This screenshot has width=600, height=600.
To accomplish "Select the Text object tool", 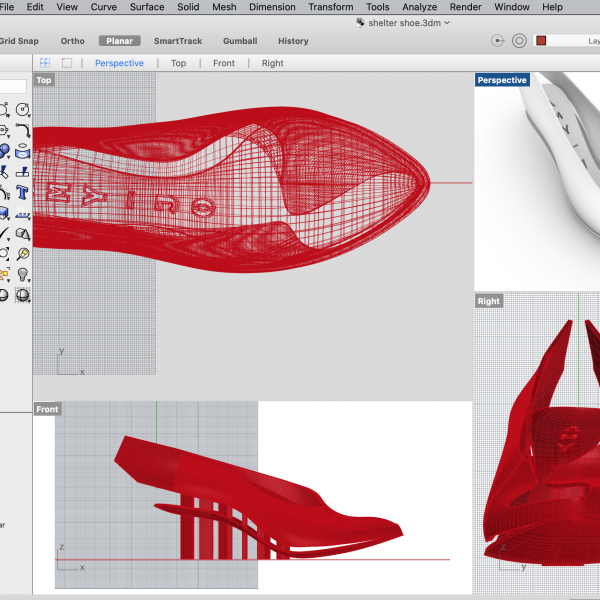I will tap(21, 192).
